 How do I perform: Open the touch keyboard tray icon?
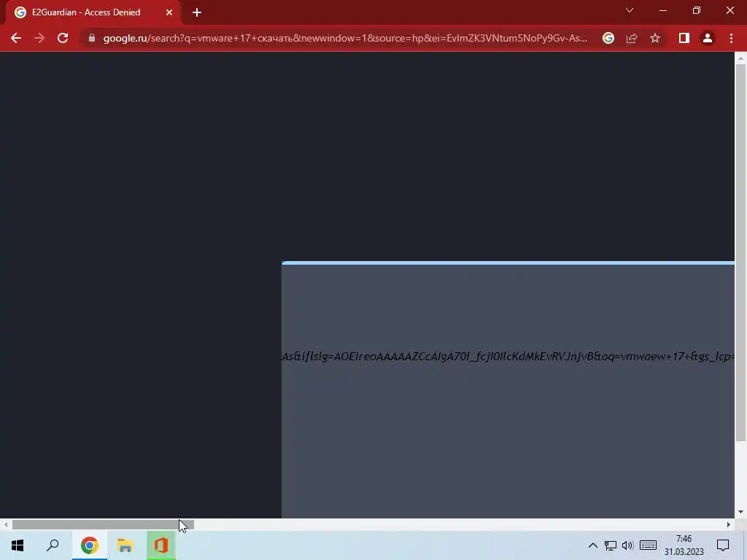(x=648, y=545)
